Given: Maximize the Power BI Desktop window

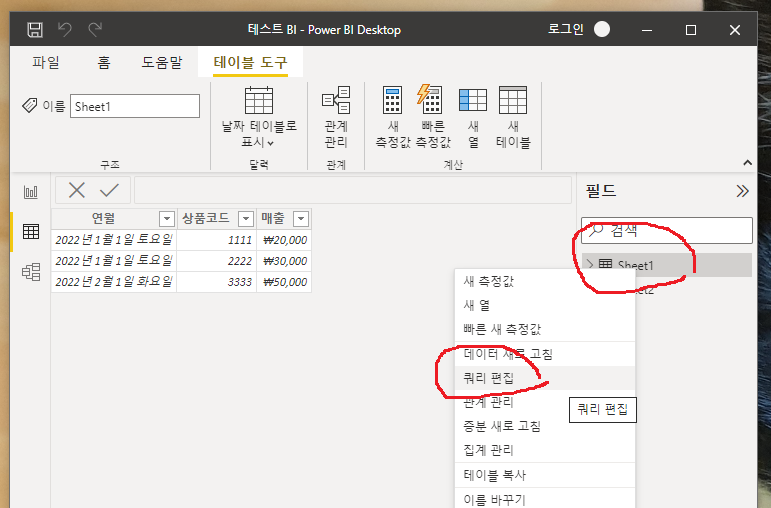Looking at the screenshot, I should pyautogui.click(x=691, y=30).
